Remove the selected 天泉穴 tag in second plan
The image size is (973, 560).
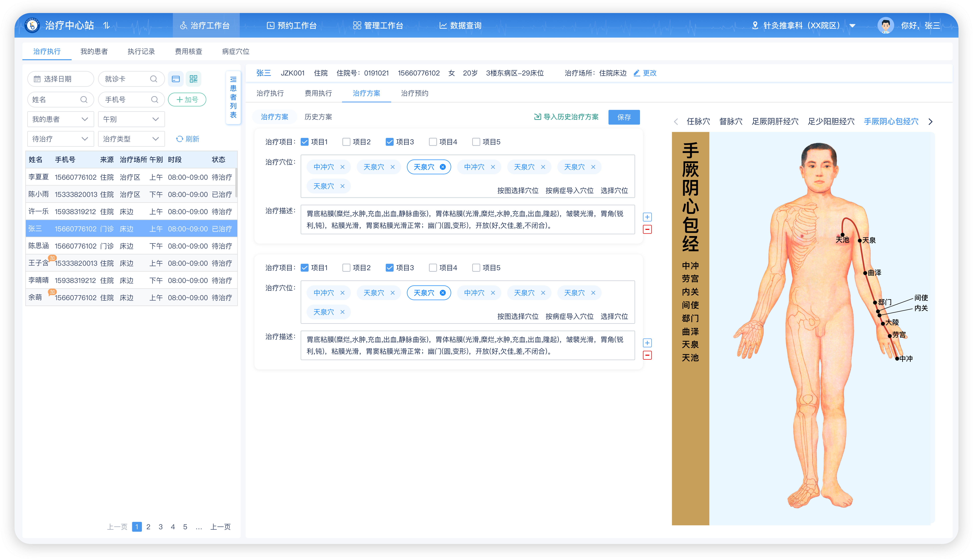[443, 293]
